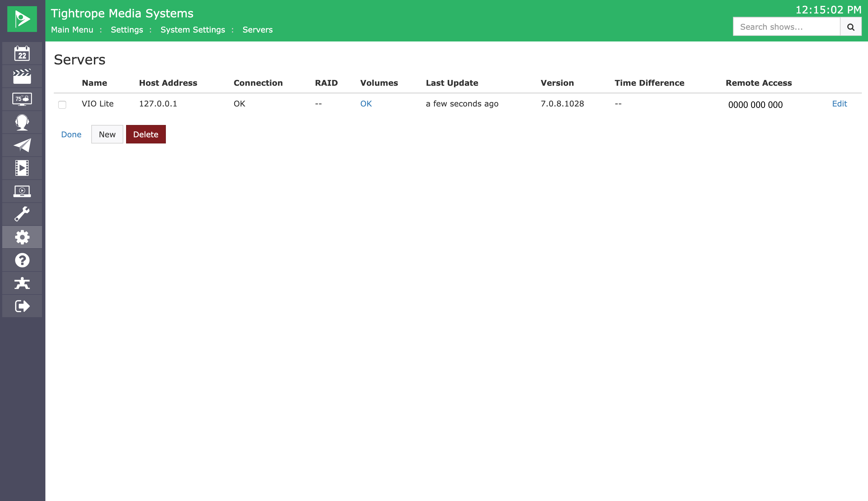Click the Connection column header

[258, 83]
